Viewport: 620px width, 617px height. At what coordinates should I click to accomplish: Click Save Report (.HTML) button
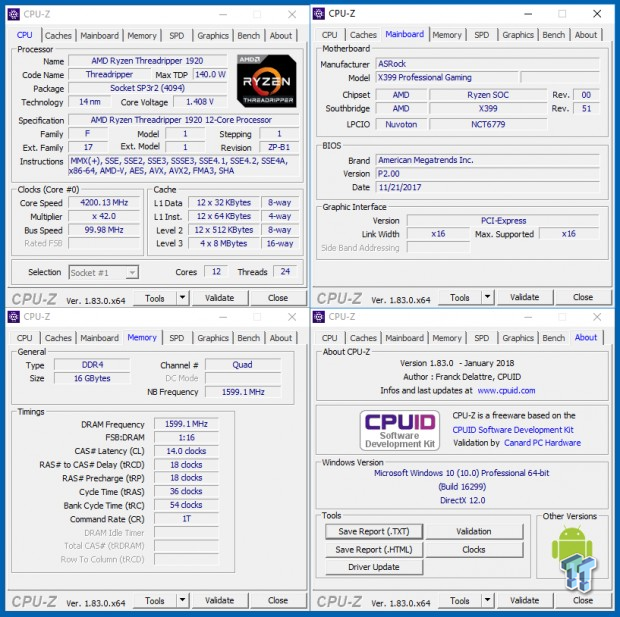pyautogui.click(x=374, y=550)
